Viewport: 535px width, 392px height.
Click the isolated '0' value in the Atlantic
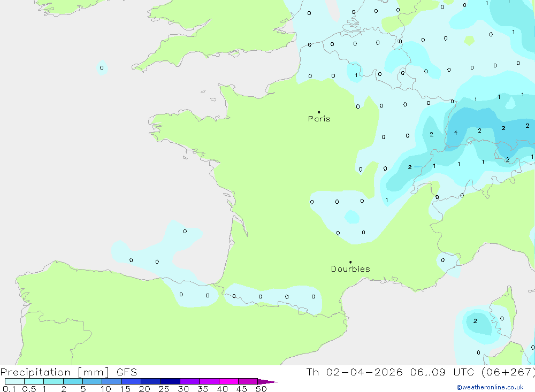click(x=102, y=68)
